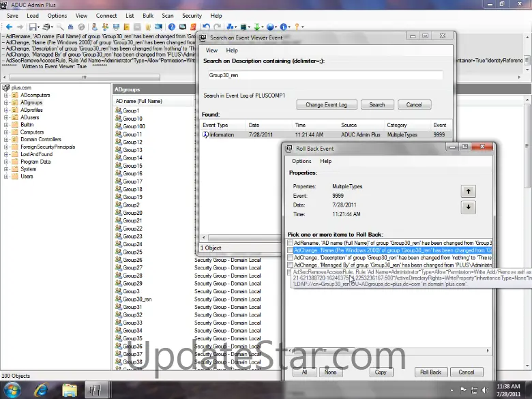Click the gray Forward arrow toolbar icon
This screenshot has height=399, width=532.
pyautogui.click(x=20, y=27)
